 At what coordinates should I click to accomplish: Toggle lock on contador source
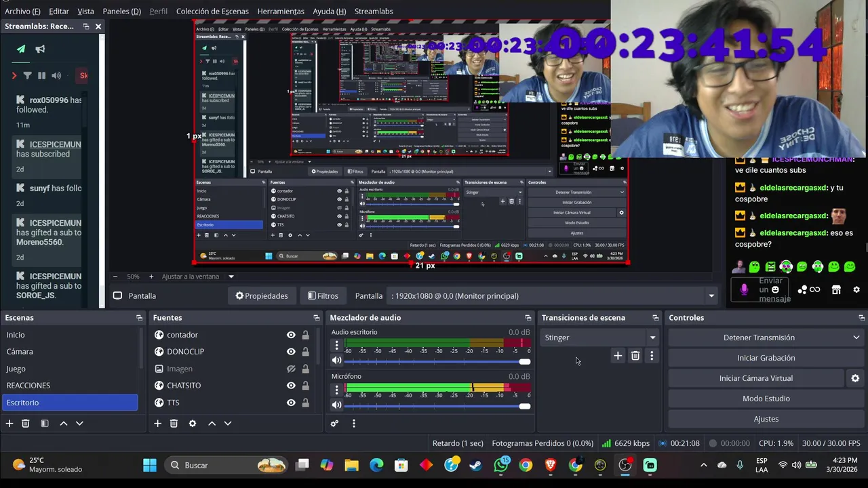[306, 335]
